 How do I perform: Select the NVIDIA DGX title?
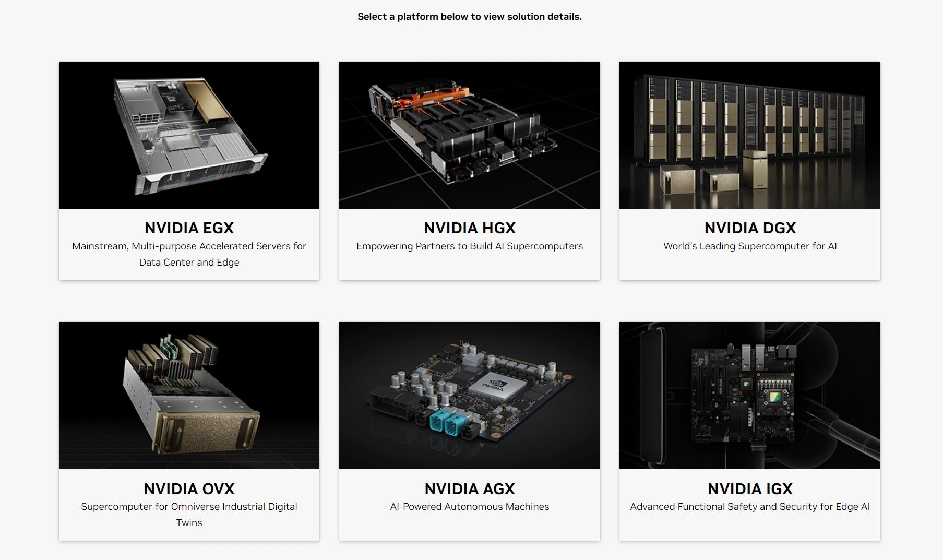pos(749,228)
